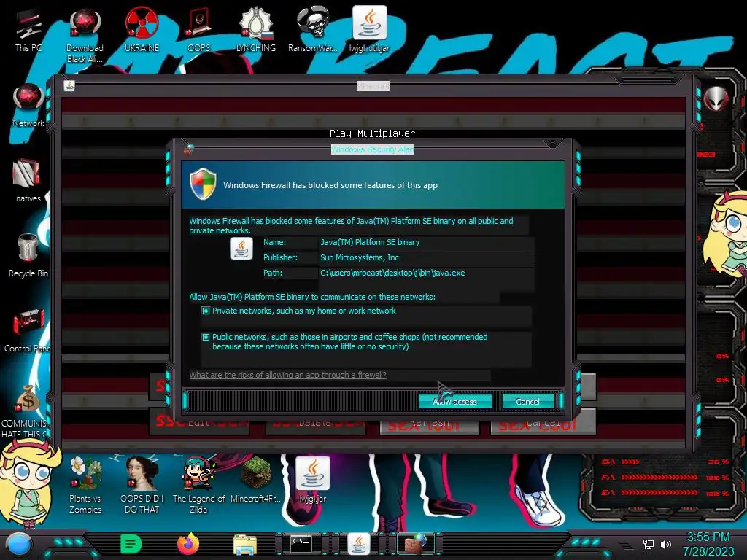Open the This PC desktop icon

coord(28,29)
